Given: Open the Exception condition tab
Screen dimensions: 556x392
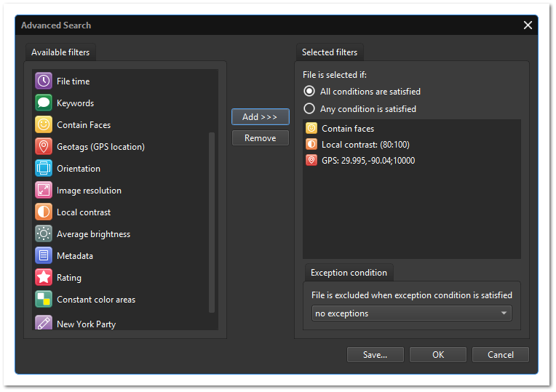Looking at the screenshot, I should 349,273.
